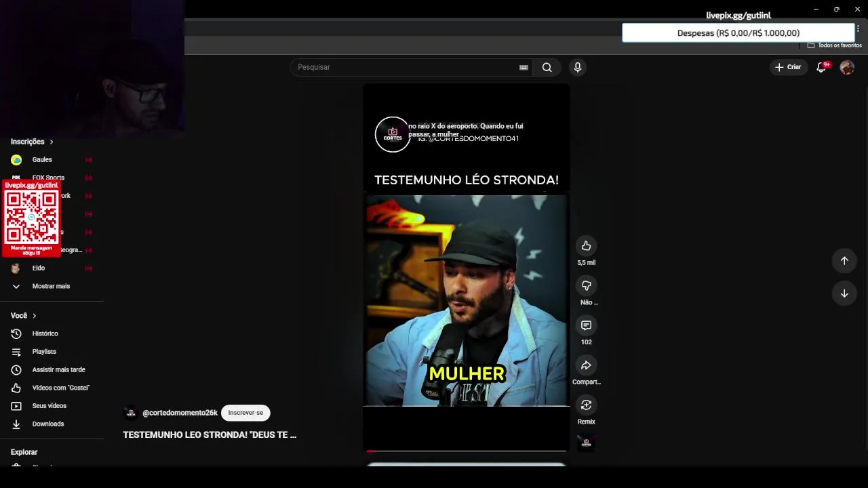Open Você section header
The image size is (868, 488).
[x=24, y=316]
